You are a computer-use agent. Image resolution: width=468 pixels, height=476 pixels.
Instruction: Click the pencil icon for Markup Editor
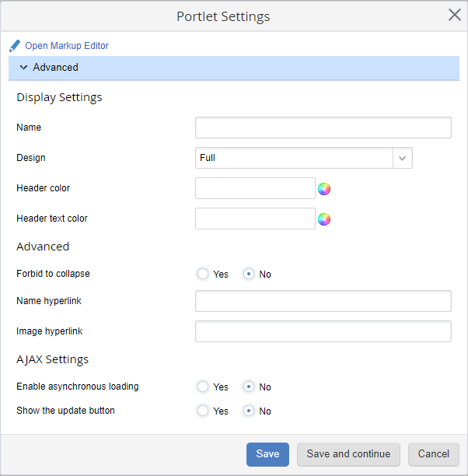click(x=15, y=46)
